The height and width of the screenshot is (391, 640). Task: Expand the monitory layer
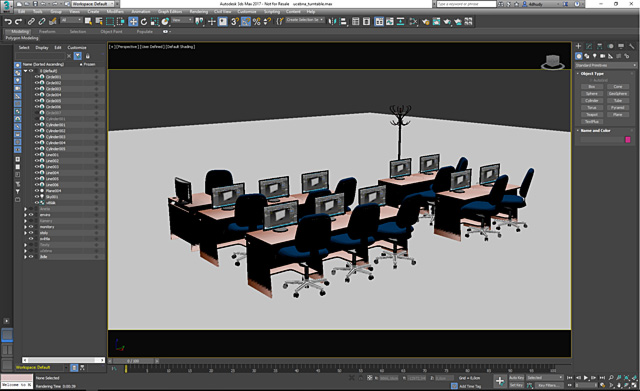pos(25,227)
